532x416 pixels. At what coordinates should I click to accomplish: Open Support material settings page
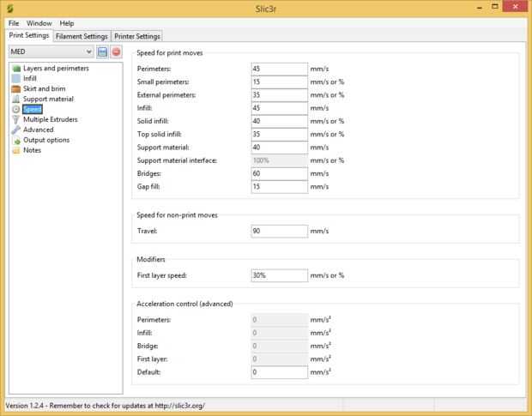point(48,99)
